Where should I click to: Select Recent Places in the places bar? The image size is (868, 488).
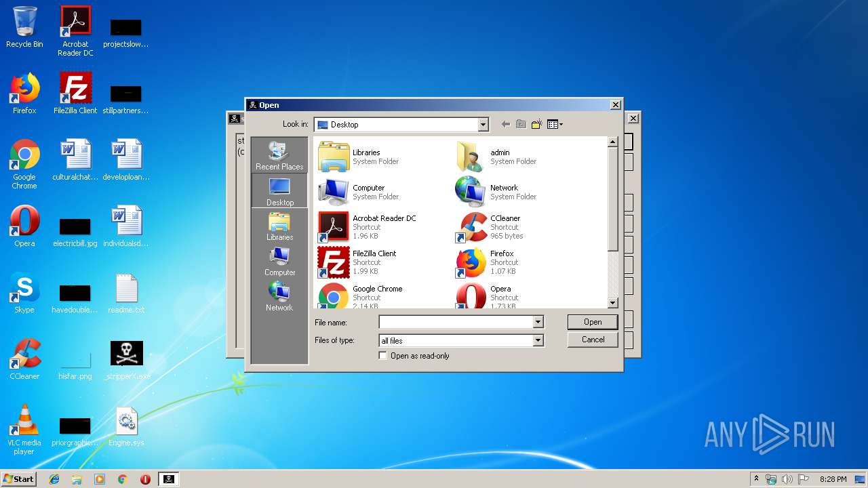coord(279,156)
